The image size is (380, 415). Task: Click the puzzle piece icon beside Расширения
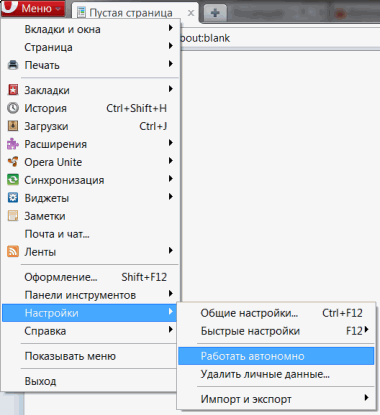[x=13, y=144]
